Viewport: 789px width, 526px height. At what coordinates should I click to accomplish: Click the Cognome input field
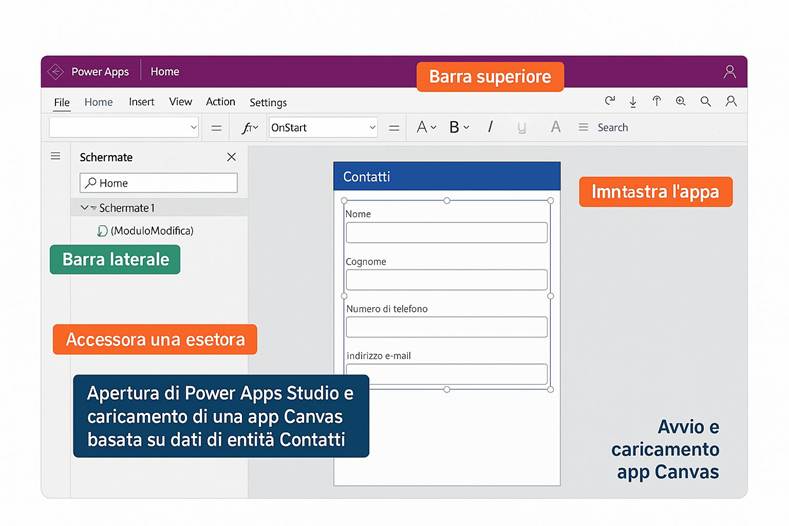[447, 279]
